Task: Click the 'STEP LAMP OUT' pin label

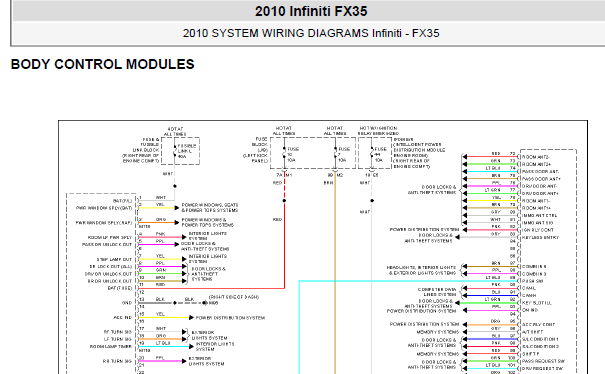Action: click(x=114, y=259)
